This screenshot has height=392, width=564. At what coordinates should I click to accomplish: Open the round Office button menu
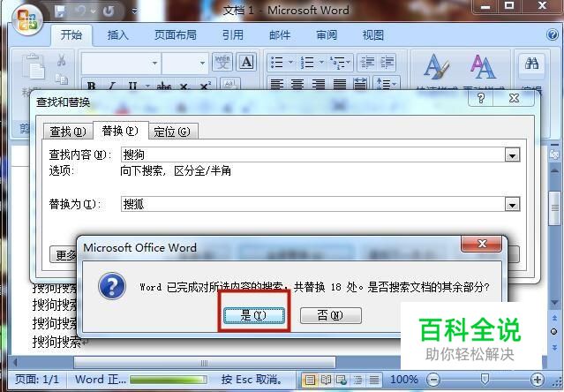click(27, 19)
